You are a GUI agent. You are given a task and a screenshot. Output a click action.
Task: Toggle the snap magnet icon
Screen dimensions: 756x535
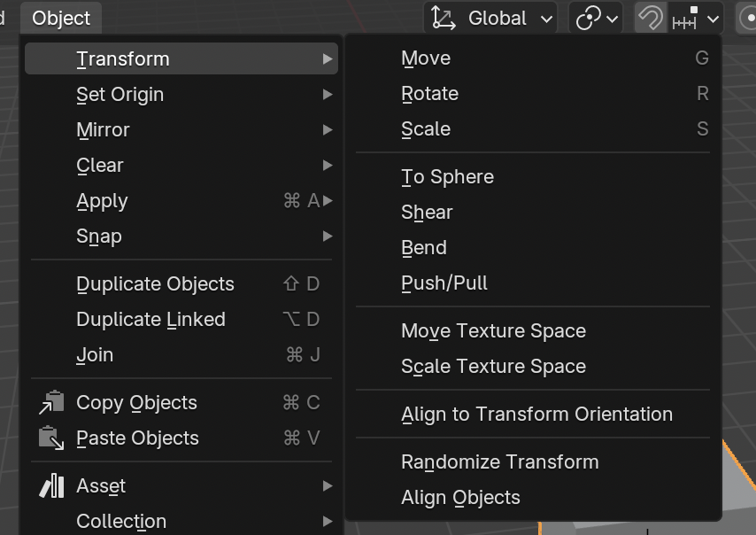click(650, 19)
